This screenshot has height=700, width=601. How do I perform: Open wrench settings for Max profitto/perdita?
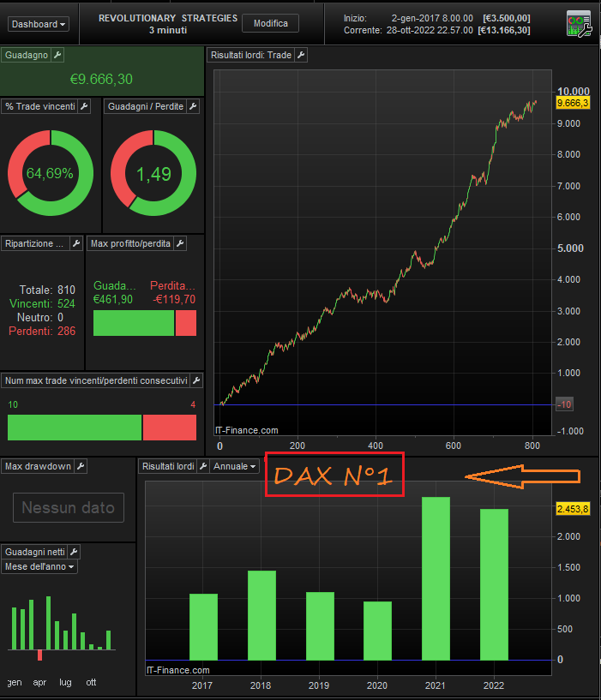tap(180, 243)
